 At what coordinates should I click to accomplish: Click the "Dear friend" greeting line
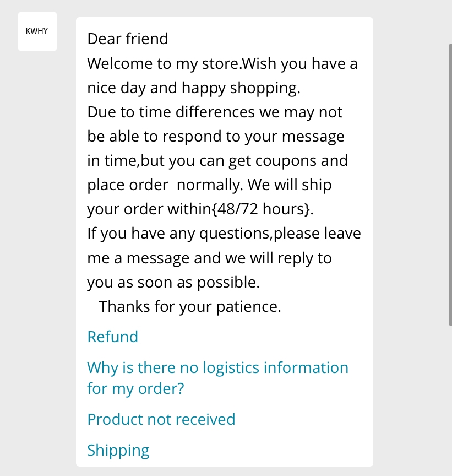(x=127, y=39)
